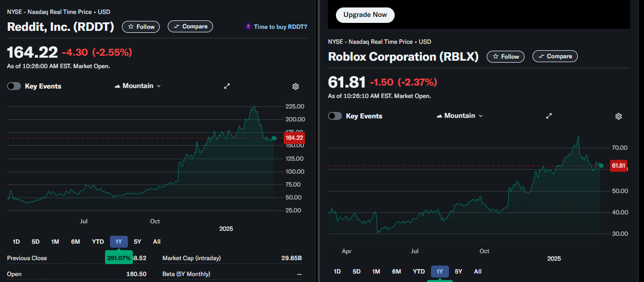Select the 1Y range on the Roblox chart
The image size is (644, 282).
tap(440, 272)
